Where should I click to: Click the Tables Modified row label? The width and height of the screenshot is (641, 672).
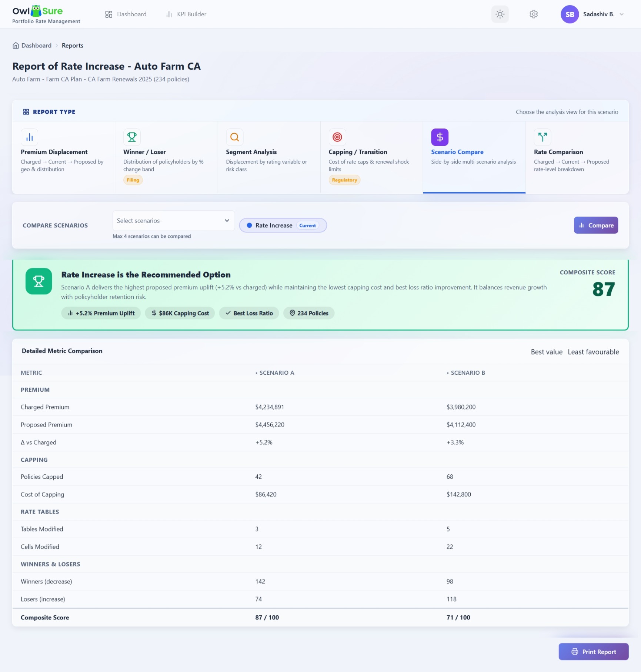(x=42, y=529)
